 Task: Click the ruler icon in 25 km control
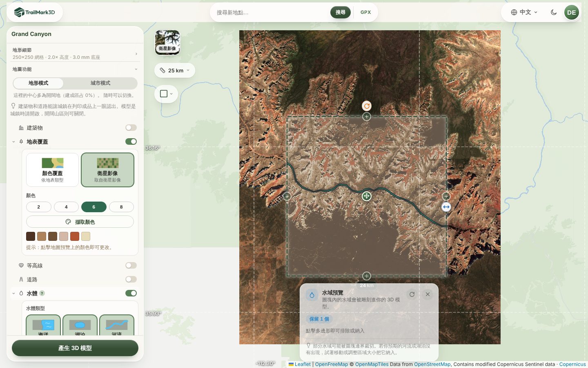pyautogui.click(x=163, y=70)
